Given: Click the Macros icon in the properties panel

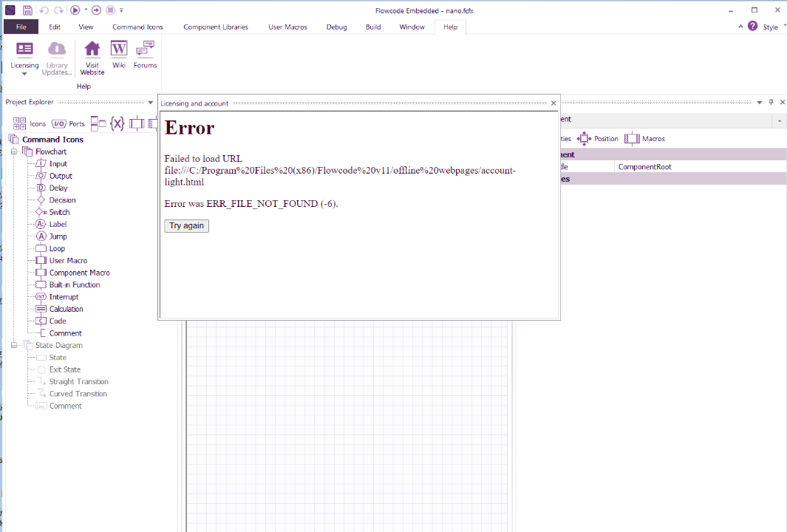Looking at the screenshot, I should point(644,138).
